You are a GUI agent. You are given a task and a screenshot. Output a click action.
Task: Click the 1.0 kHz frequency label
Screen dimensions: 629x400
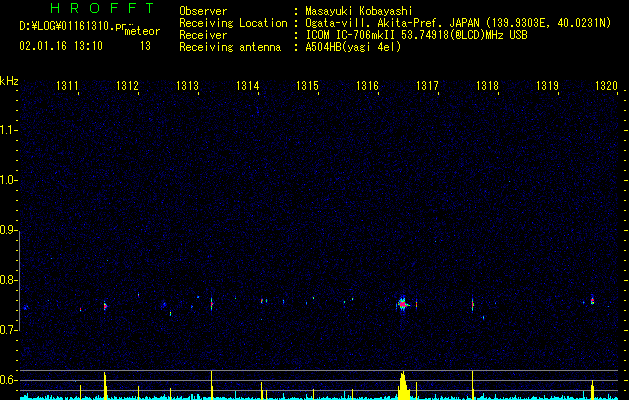click(8, 180)
